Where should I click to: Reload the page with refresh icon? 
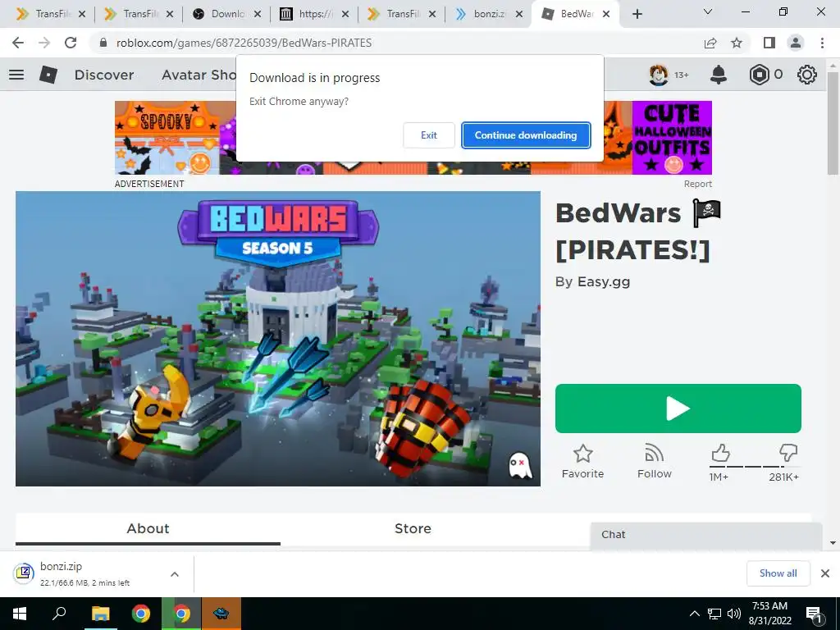click(71, 43)
